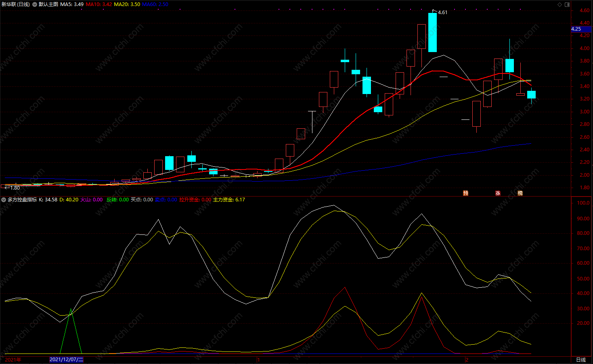Viewport: 593px width, 364px height.
Task: Click the month 2 marker on timeline
Action: pyautogui.click(x=467, y=360)
